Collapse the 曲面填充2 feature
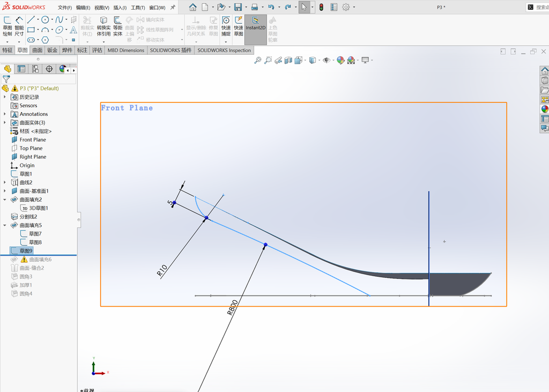Screen dimensions: 549x392 coord(4,199)
